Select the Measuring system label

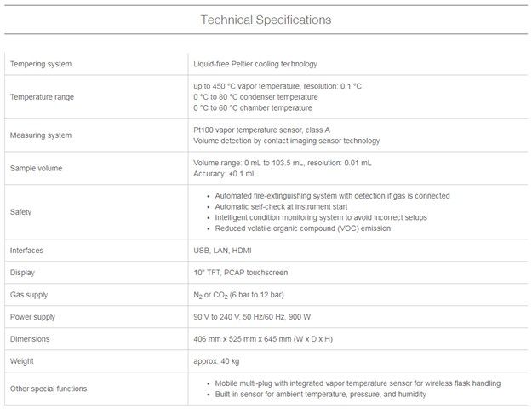tap(41, 135)
